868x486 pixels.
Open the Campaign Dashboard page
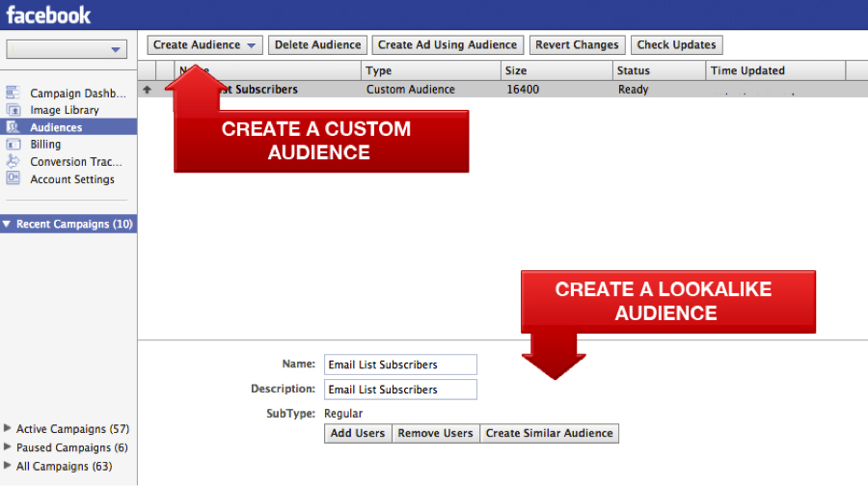click(x=77, y=93)
